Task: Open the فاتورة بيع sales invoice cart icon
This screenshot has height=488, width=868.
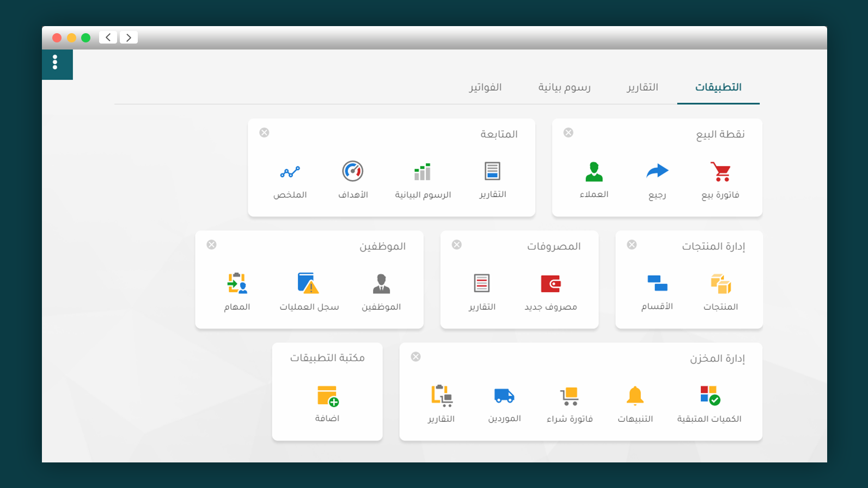Action: point(721,172)
